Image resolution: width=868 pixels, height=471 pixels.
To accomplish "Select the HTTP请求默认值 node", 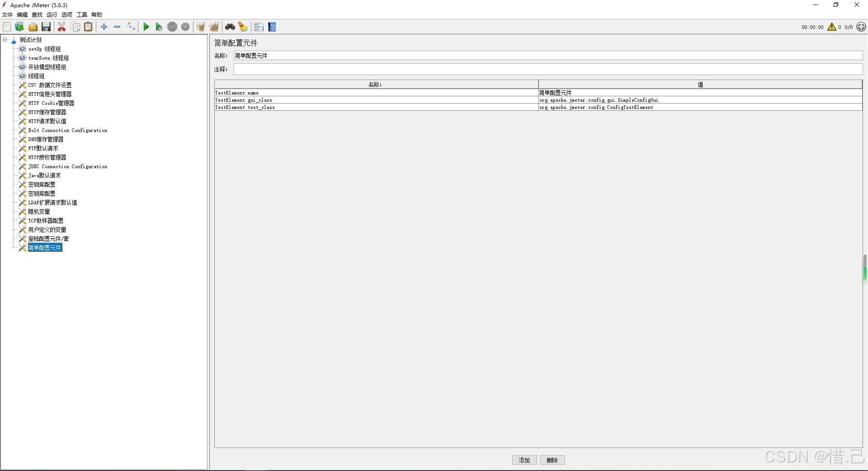I will point(47,121).
